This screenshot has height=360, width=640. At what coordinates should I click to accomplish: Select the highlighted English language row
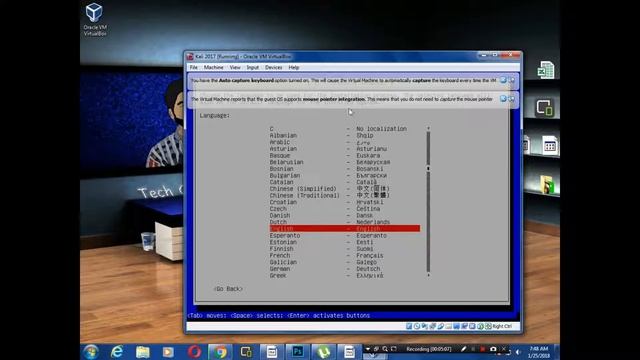344,229
